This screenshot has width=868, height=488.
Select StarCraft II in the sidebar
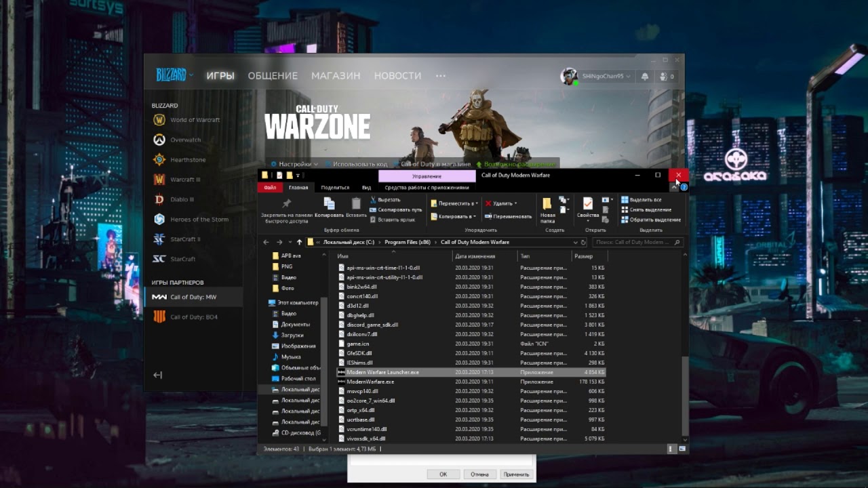[x=176, y=239]
